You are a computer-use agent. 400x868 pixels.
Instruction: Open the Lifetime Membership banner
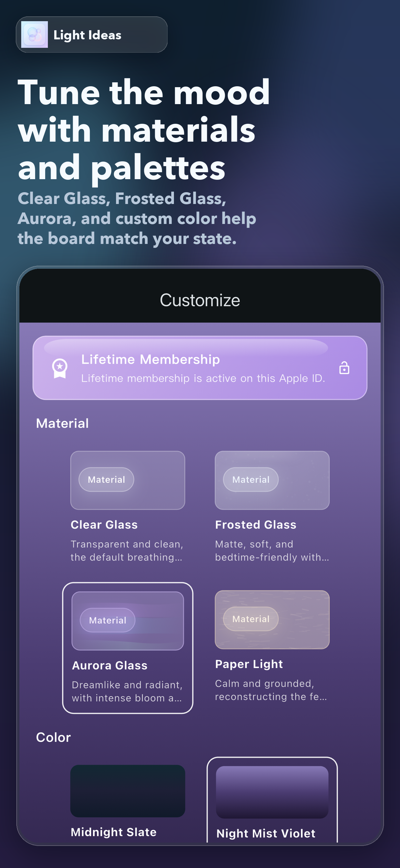(x=200, y=368)
